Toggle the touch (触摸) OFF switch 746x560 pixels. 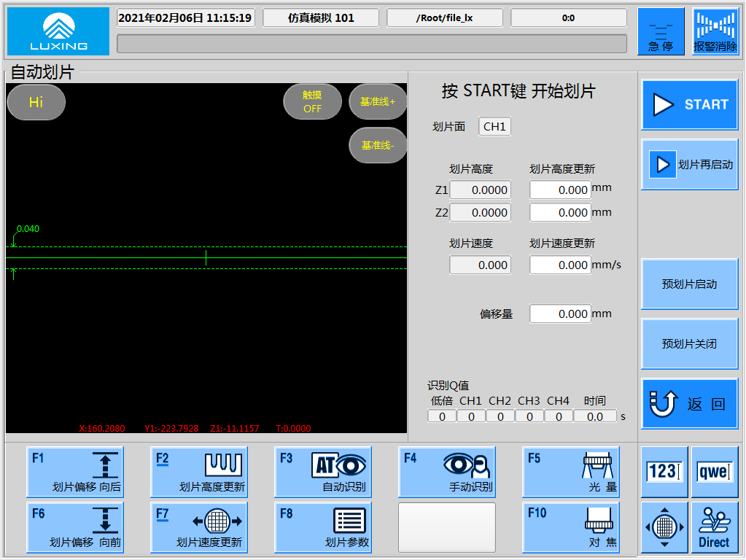click(312, 102)
